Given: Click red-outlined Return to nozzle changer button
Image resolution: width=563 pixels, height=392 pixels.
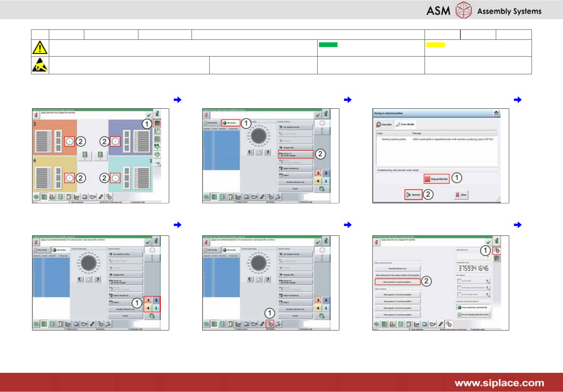Looking at the screenshot, I should [296, 155].
